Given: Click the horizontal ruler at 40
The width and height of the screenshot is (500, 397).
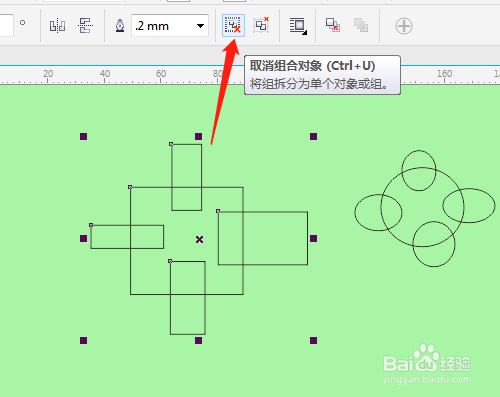Looking at the screenshot, I should (x=105, y=74).
